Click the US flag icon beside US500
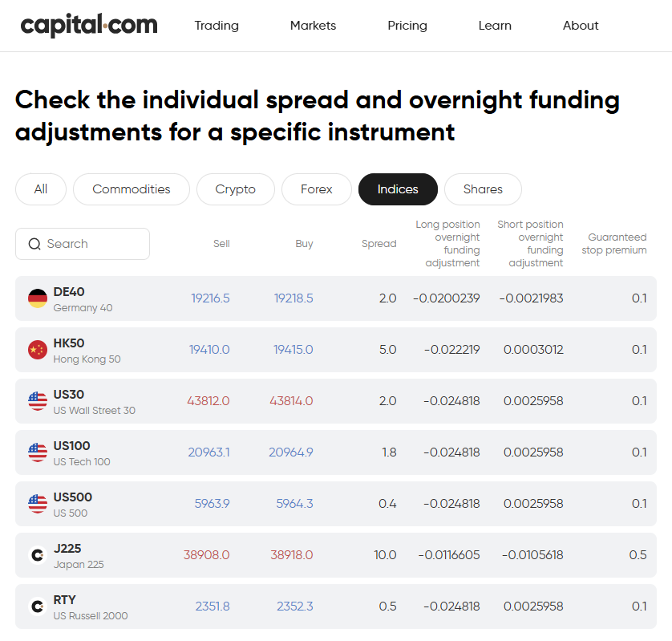Screen dimensions: 672x641 tap(38, 504)
